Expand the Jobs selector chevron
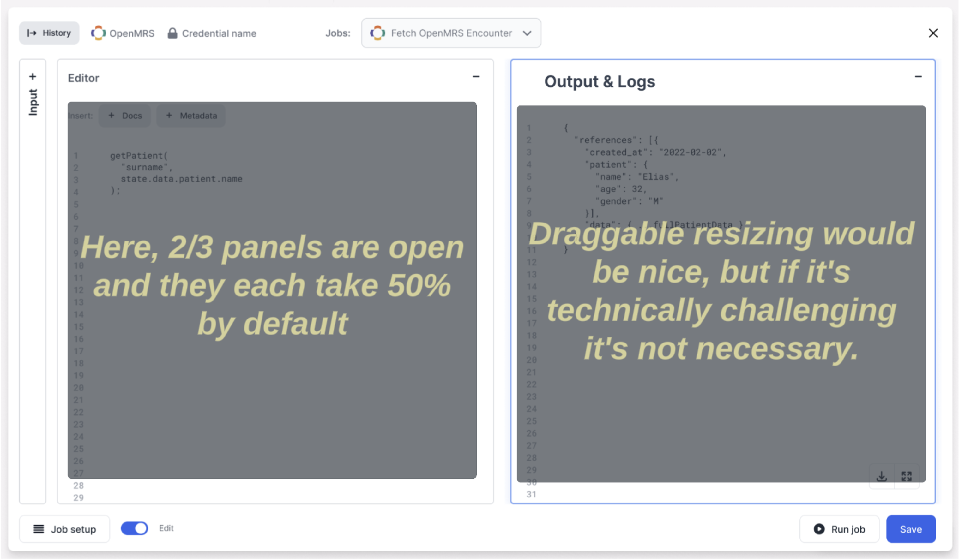Image resolution: width=959 pixels, height=560 pixels. point(527,33)
